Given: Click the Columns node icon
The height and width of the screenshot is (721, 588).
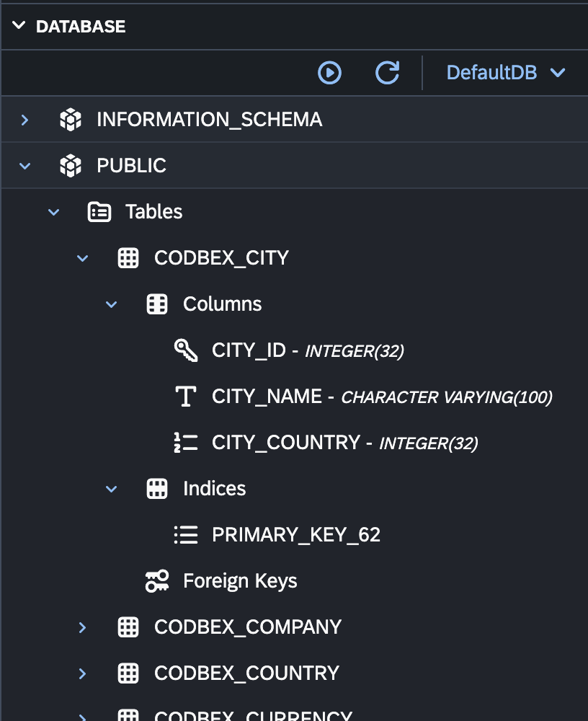Looking at the screenshot, I should (157, 304).
